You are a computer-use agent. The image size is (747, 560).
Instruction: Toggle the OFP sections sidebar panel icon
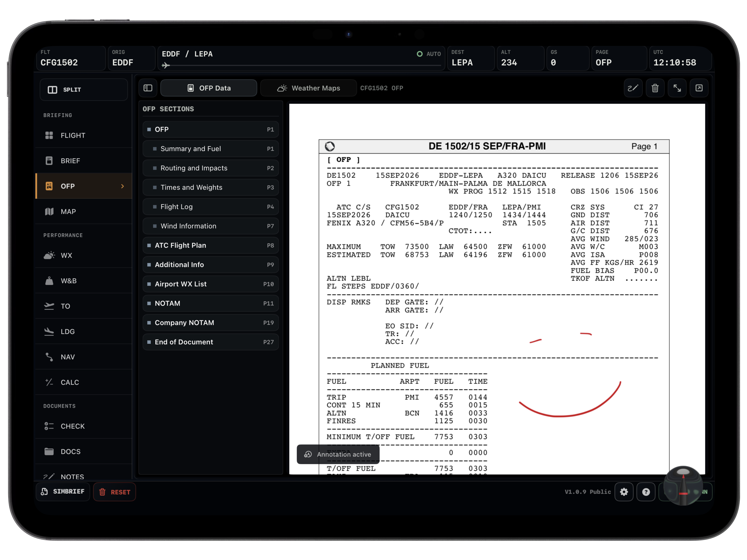point(148,88)
